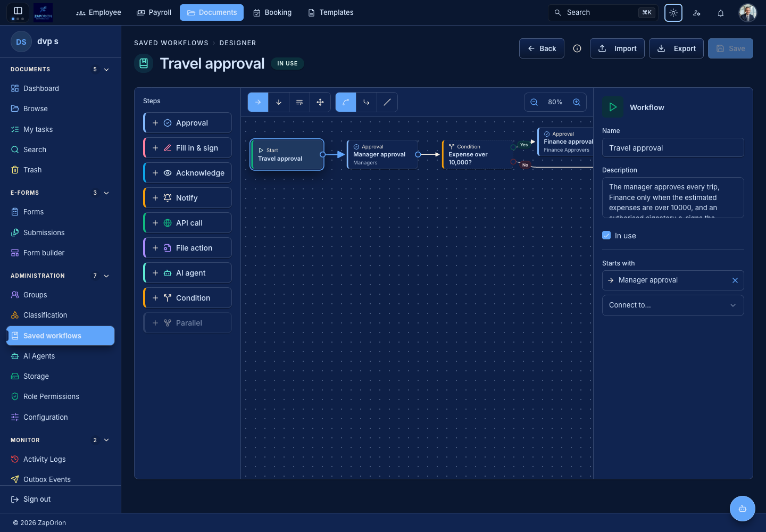The image size is (766, 532).
Task: Zoom out the workflow canvas
Action: coord(534,102)
